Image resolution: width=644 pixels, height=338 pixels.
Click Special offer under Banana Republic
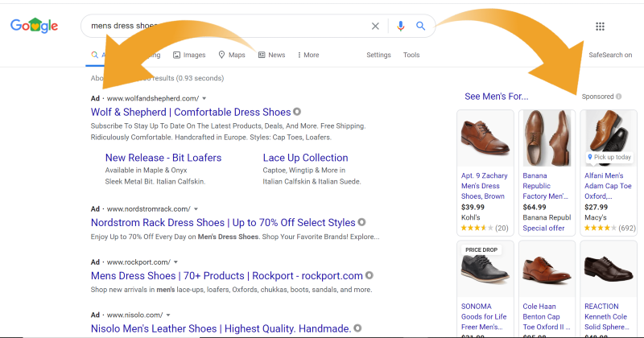tap(543, 229)
